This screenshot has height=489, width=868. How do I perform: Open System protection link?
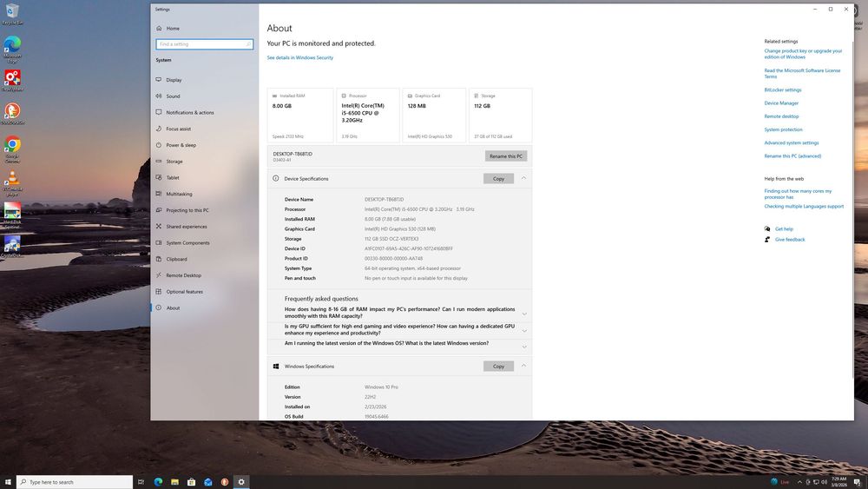[x=783, y=129]
